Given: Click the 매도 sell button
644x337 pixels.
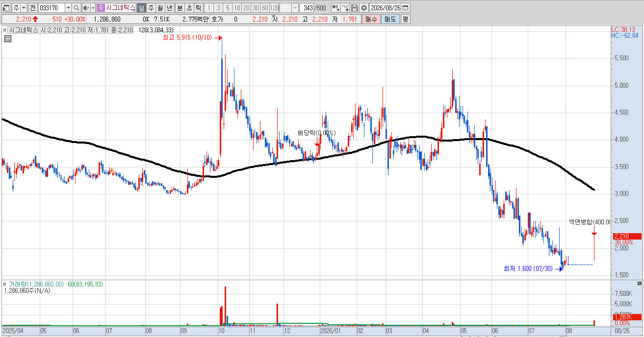Looking at the screenshot, I should tap(390, 19).
